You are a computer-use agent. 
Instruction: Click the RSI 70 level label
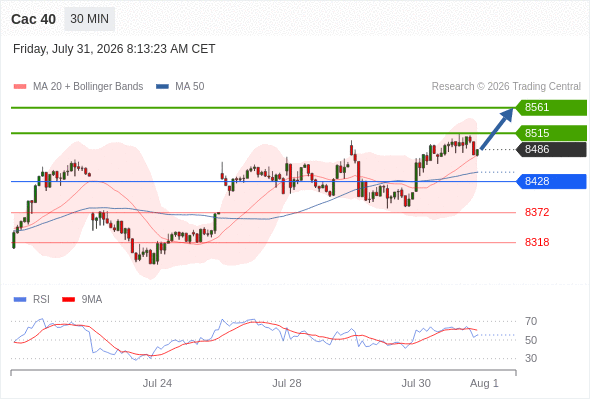click(x=531, y=321)
